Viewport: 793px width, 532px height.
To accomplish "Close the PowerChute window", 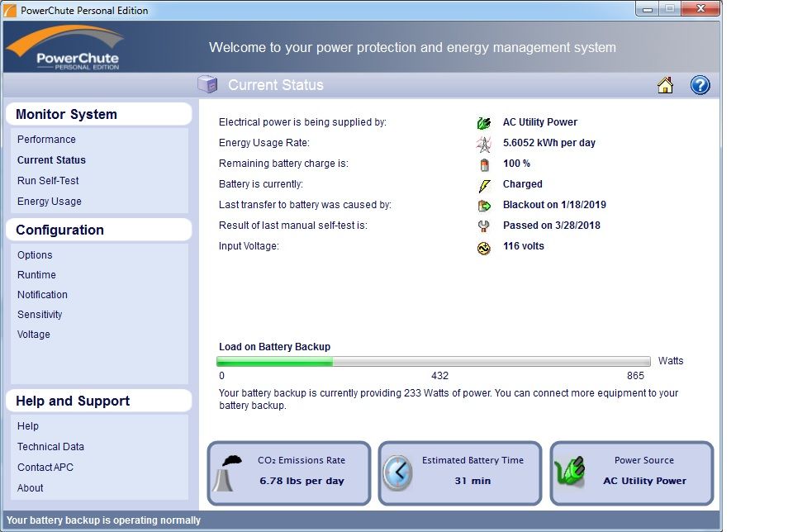I will pyautogui.click(x=700, y=8).
